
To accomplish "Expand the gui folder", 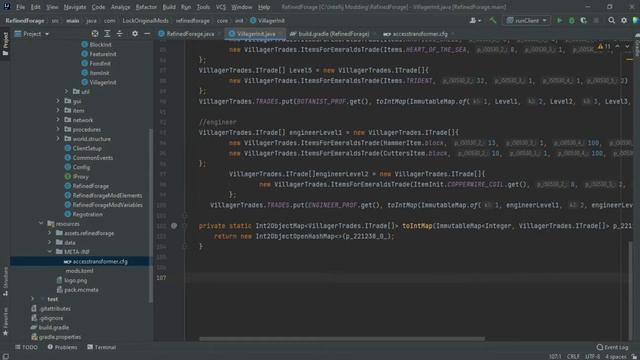I will point(58,101).
